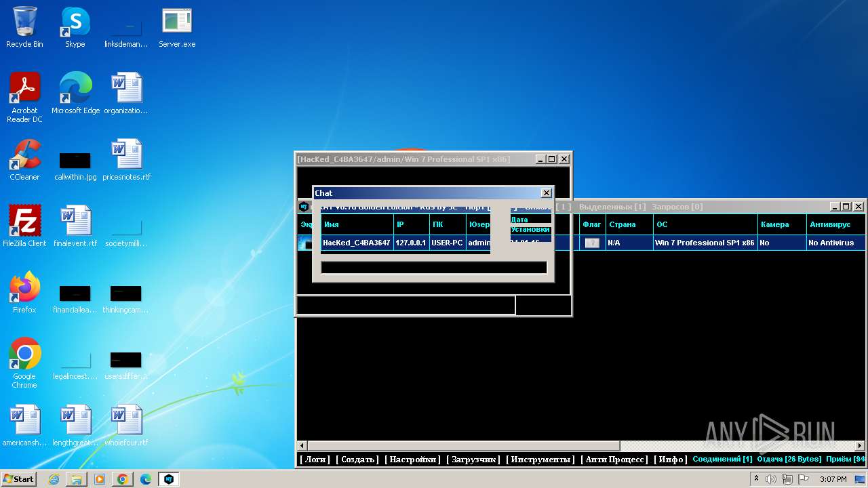
Task: Launch Skype from the desktop
Action: [x=75, y=27]
